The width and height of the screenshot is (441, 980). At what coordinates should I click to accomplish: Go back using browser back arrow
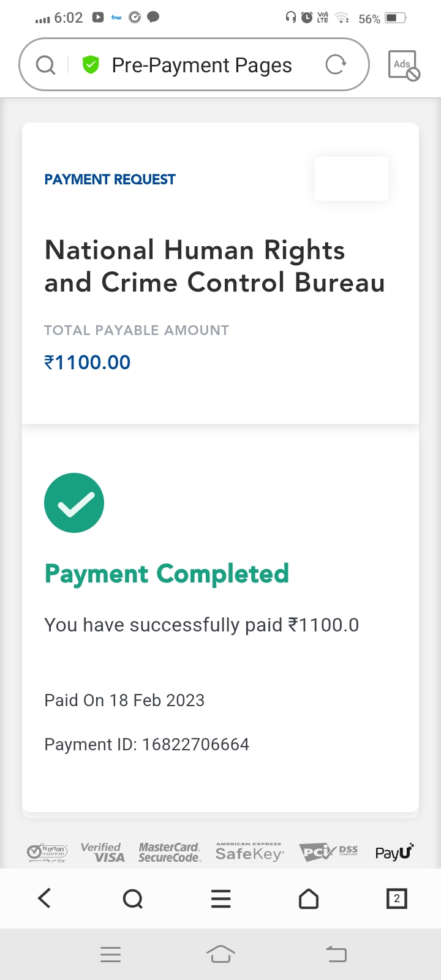(45, 899)
